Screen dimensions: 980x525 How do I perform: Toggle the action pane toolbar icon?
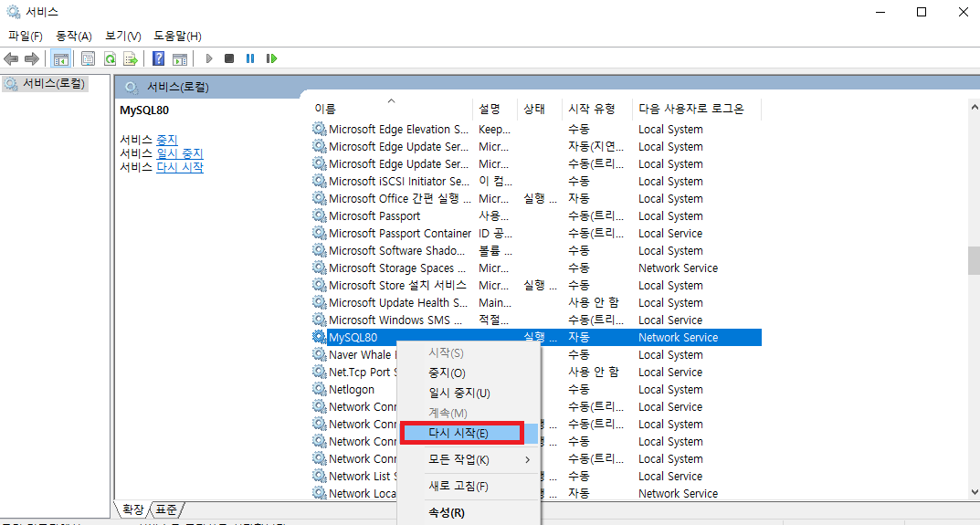[180, 58]
